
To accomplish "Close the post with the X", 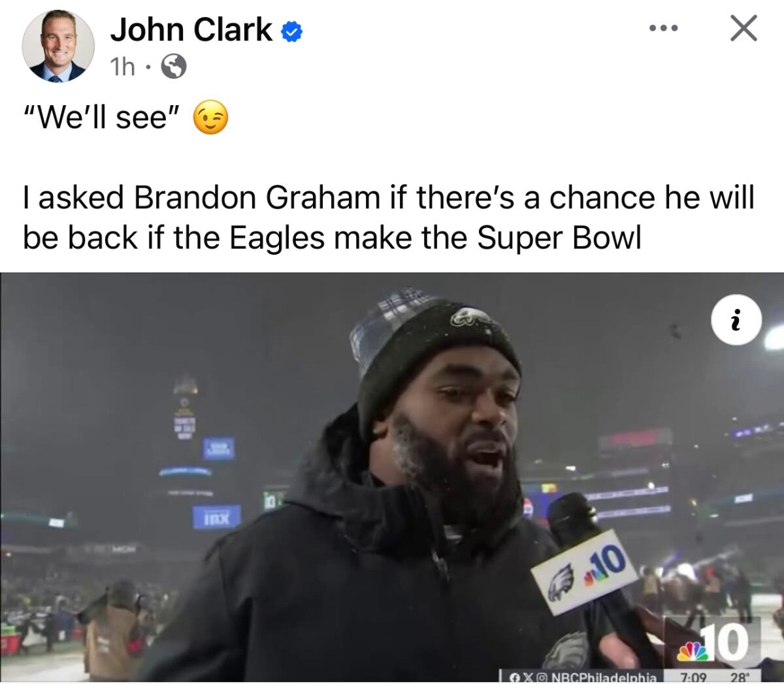I will (743, 29).
